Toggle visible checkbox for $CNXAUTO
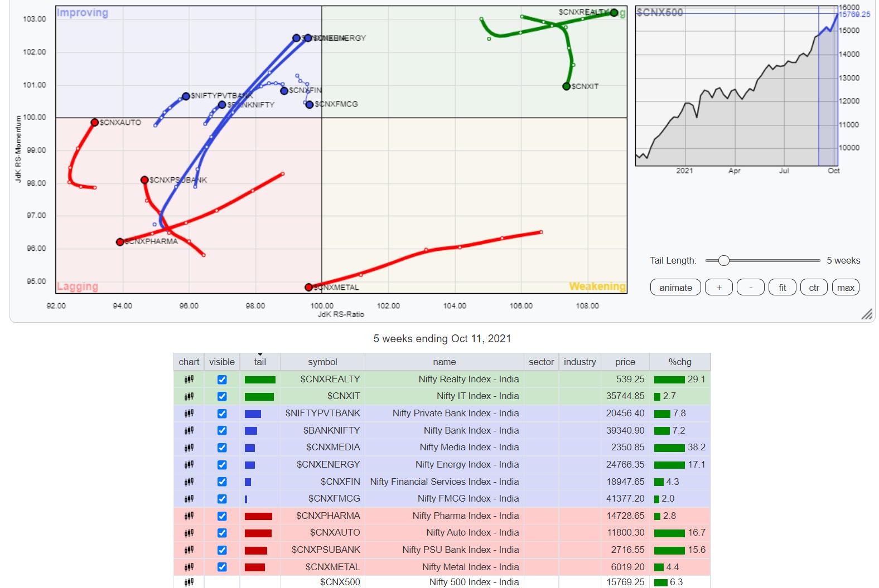Image resolution: width=879 pixels, height=588 pixels. 222,533
